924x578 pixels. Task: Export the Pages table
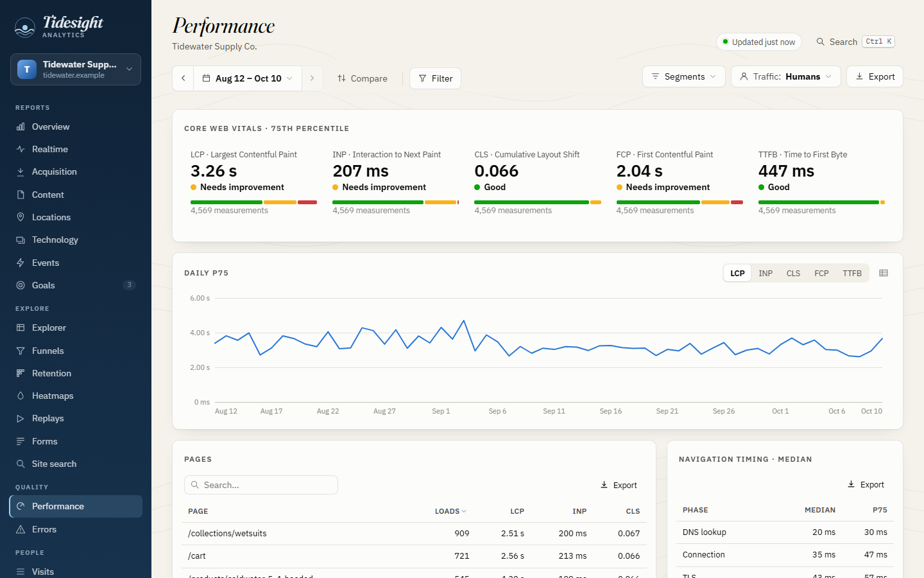tap(619, 485)
